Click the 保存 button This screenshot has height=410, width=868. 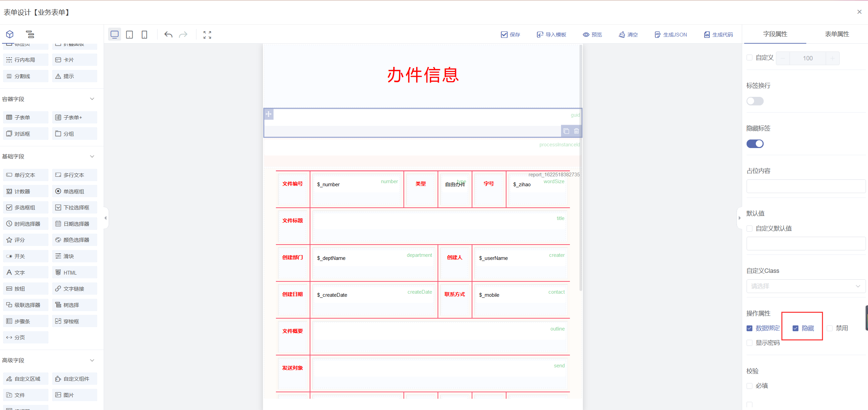point(510,34)
